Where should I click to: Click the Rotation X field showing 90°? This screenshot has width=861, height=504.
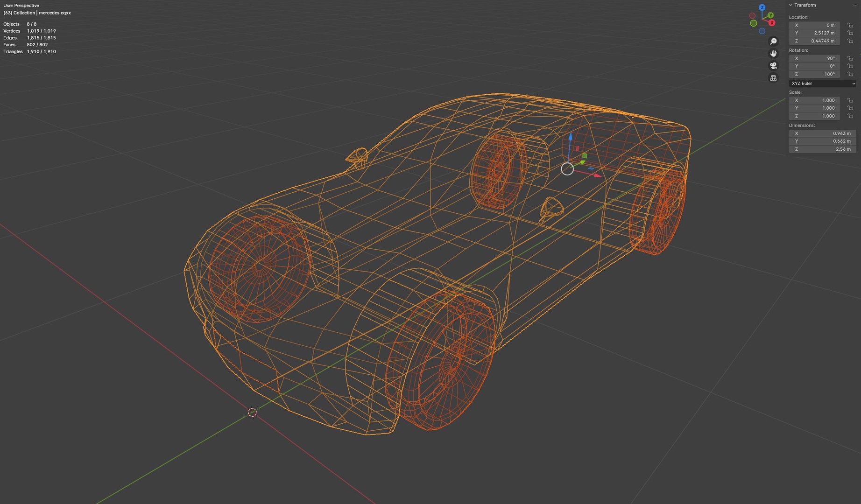coord(814,58)
